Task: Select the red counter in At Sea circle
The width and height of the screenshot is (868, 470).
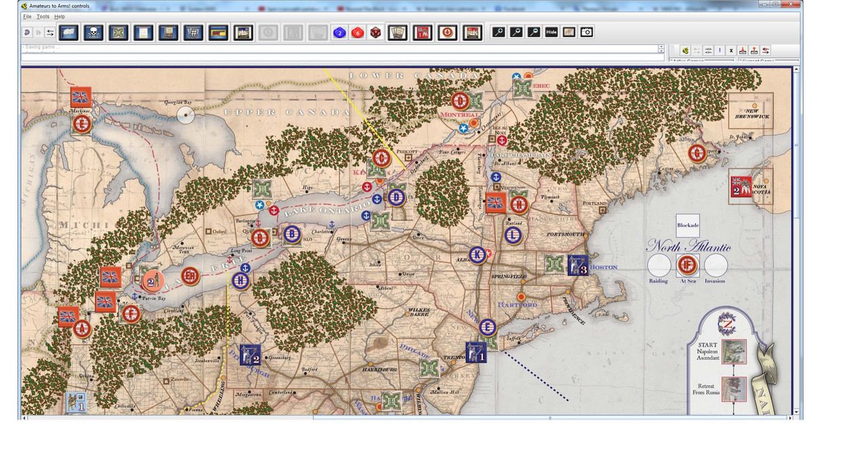Action: (x=688, y=265)
